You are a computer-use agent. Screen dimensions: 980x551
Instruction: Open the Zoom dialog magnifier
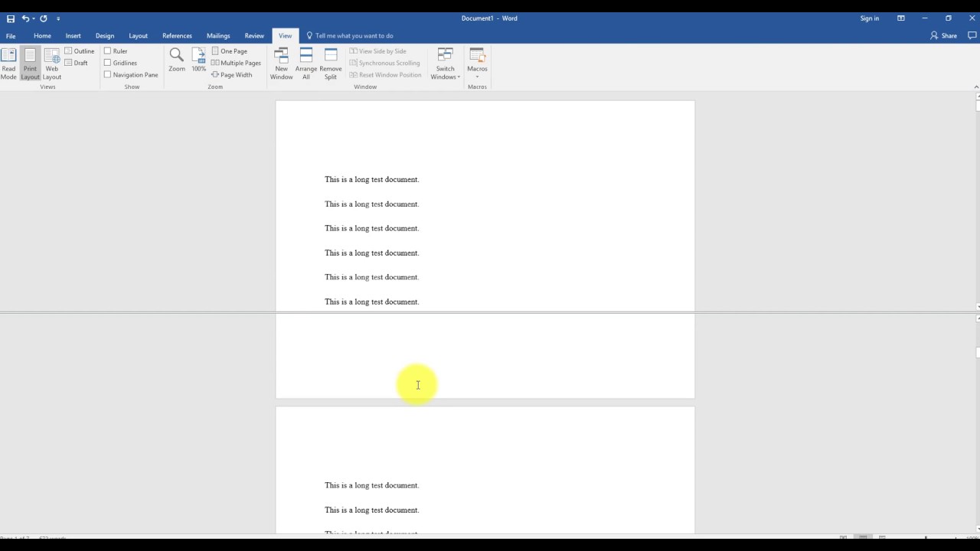tap(177, 60)
